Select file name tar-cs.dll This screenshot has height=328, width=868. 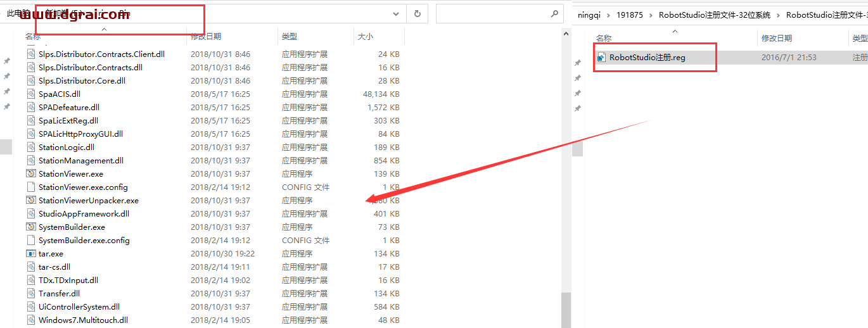pyautogui.click(x=54, y=267)
